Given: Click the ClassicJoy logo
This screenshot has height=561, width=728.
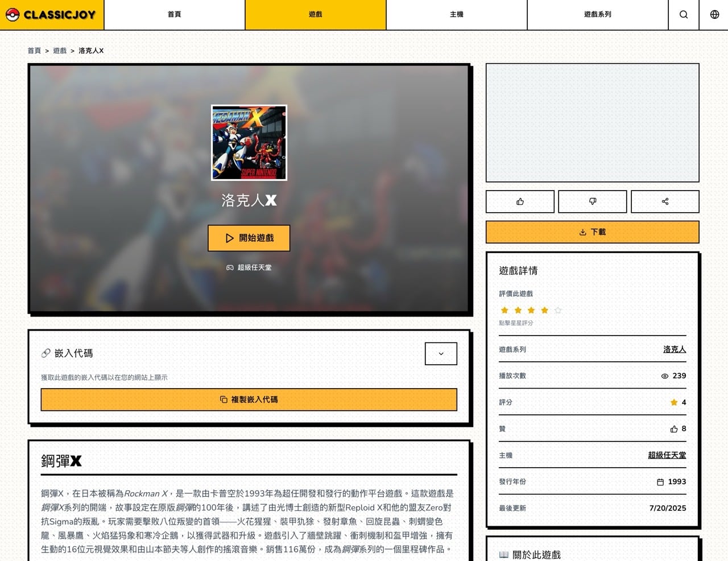Looking at the screenshot, I should [51, 15].
